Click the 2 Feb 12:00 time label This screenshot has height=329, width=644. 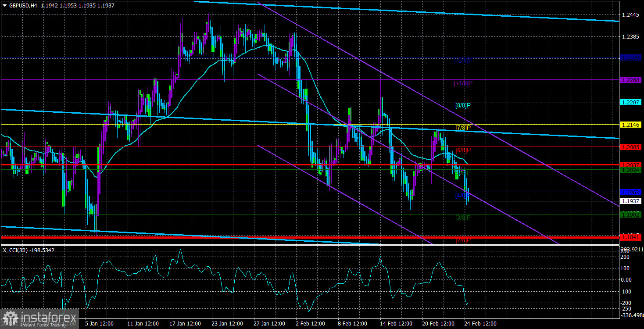pyautogui.click(x=311, y=324)
